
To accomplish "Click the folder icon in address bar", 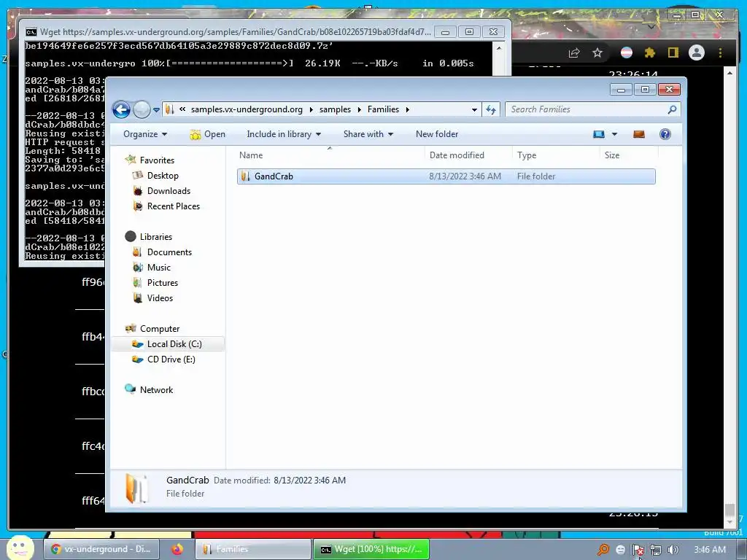I will (169, 109).
